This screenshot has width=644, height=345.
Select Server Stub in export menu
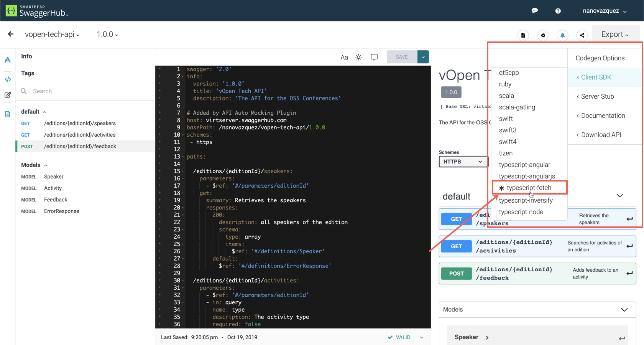(604, 96)
